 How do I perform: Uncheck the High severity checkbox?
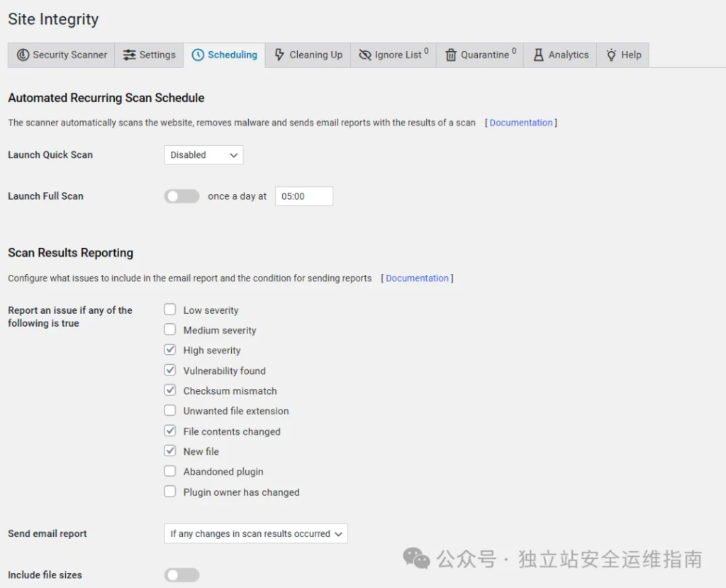170,350
